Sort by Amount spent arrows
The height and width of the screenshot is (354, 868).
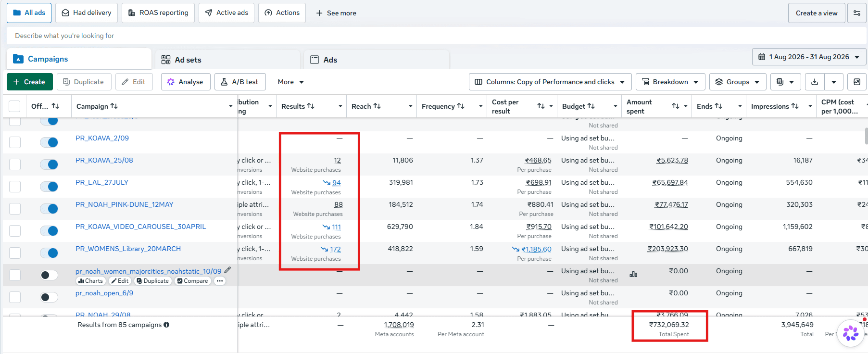point(676,106)
